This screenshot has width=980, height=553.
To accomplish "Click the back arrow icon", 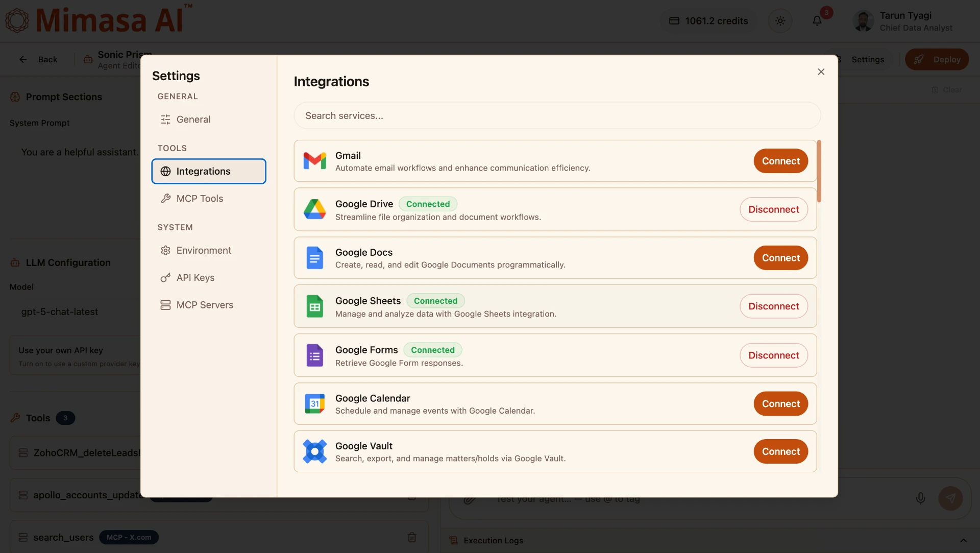I will pyautogui.click(x=23, y=59).
